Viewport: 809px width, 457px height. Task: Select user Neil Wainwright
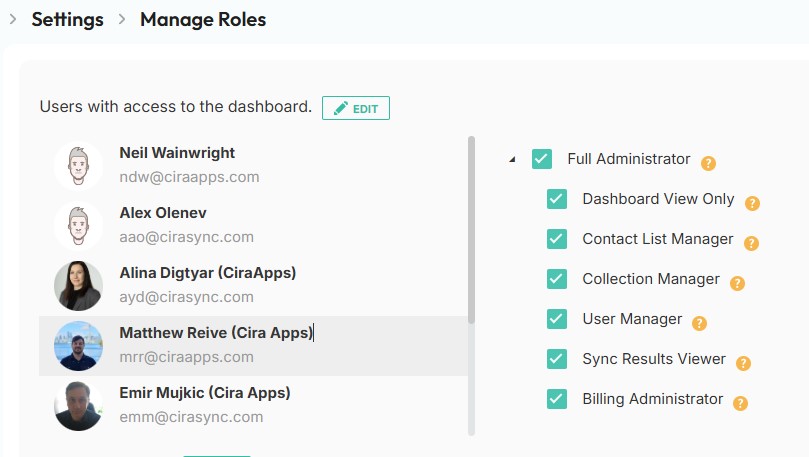[253, 166]
